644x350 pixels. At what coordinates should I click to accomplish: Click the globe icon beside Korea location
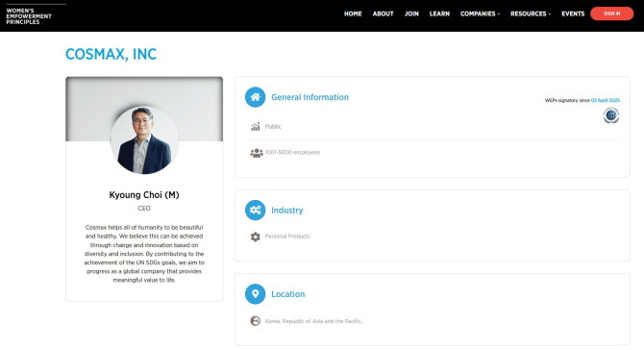click(256, 321)
